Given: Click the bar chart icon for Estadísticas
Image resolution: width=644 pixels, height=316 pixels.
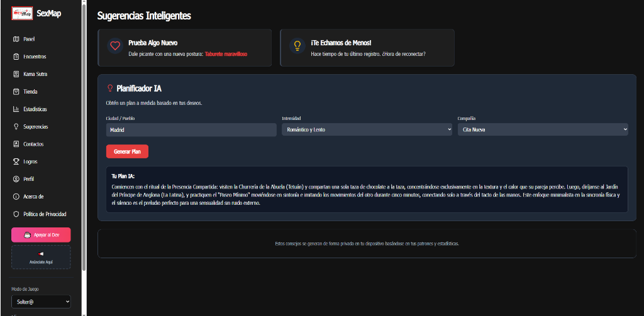Looking at the screenshot, I should point(16,109).
